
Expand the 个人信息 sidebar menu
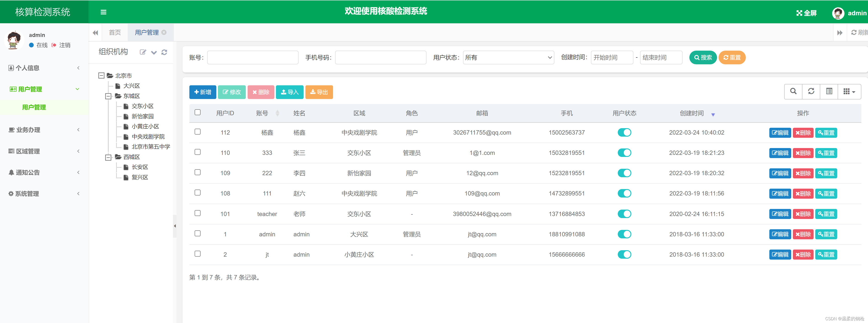point(44,68)
